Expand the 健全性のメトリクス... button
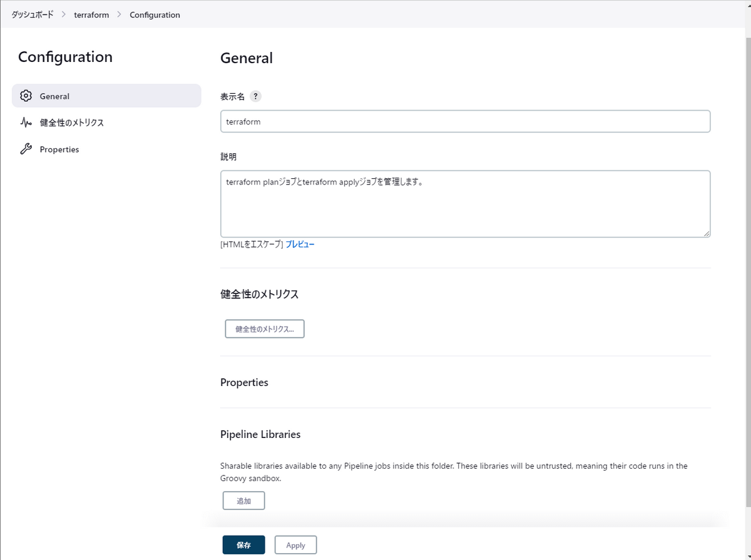The width and height of the screenshot is (751, 560). [265, 328]
